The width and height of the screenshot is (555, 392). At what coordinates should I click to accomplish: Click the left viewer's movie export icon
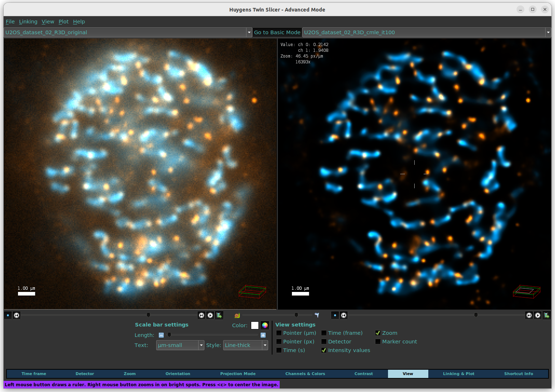click(219, 315)
